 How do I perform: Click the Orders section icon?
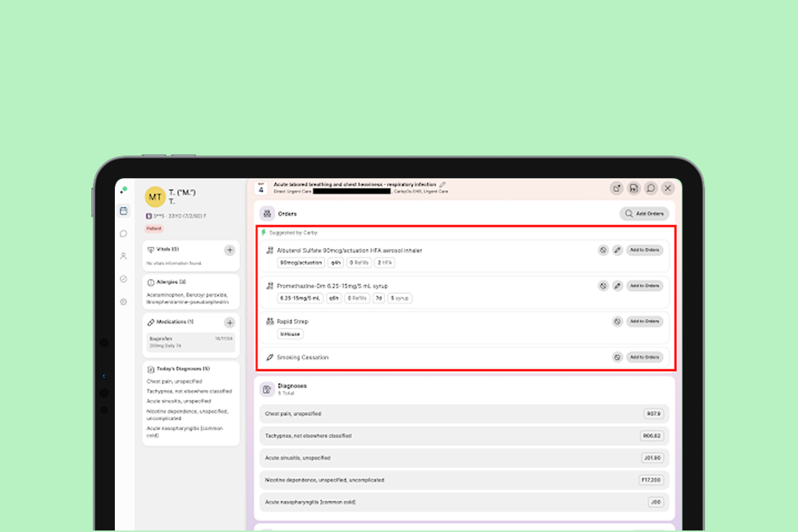click(268, 214)
